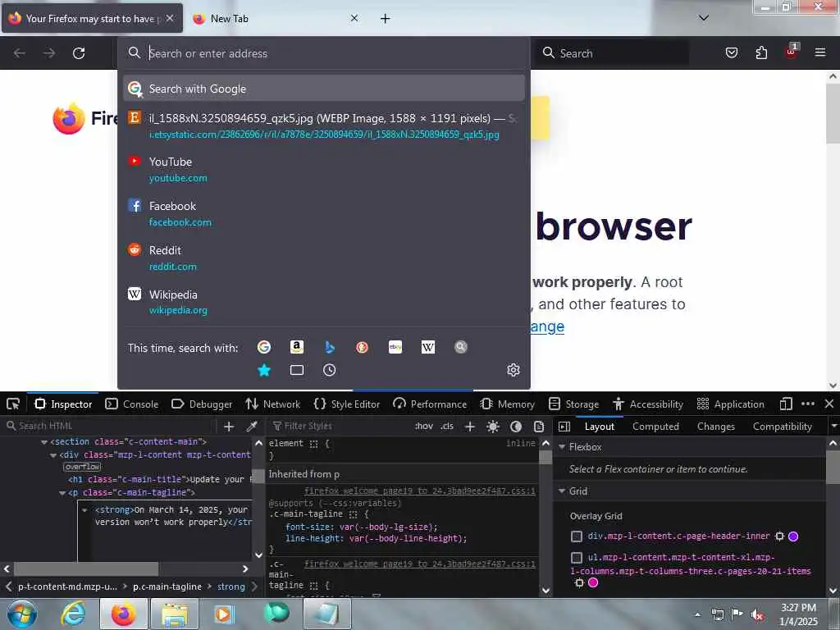Collapse the div mzp-l-content node
Screen dimensions: 840x630
[53, 454]
